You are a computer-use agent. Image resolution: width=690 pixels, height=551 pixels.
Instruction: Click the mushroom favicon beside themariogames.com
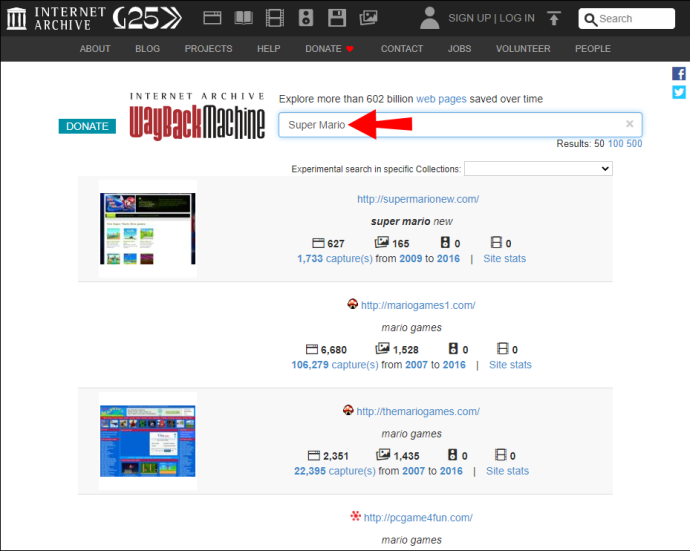[348, 410]
